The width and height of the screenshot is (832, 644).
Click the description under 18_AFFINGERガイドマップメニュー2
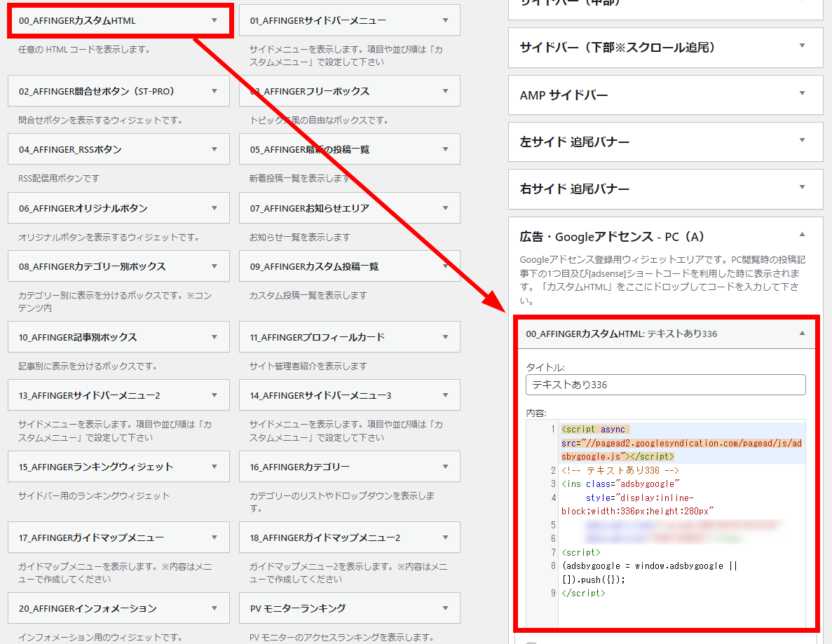pos(348,573)
